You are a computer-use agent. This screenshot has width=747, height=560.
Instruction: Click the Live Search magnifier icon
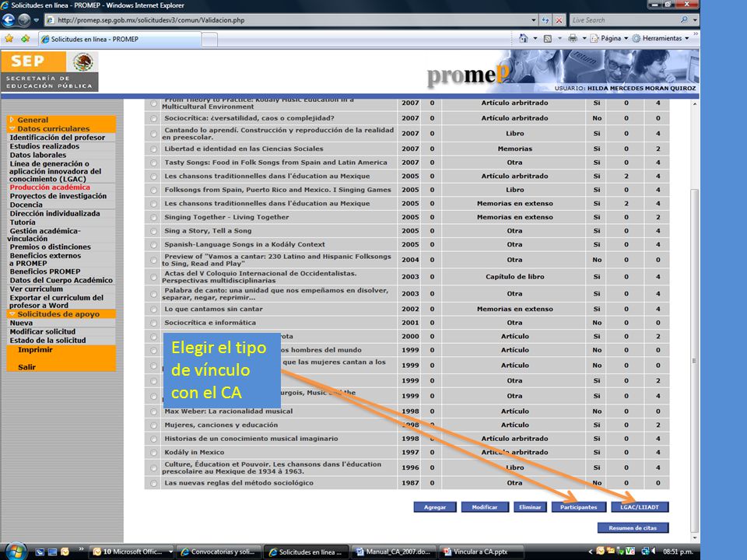click(684, 20)
